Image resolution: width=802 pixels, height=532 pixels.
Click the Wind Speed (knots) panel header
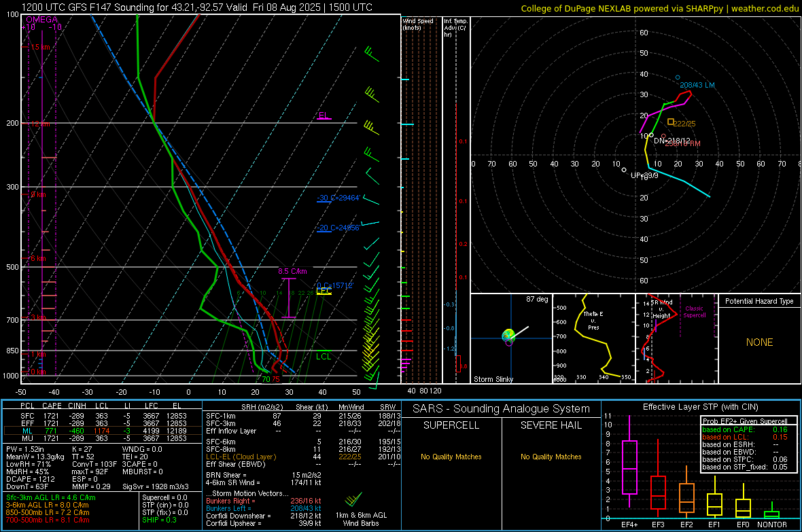pyautogui.click(x=418, y=24)
